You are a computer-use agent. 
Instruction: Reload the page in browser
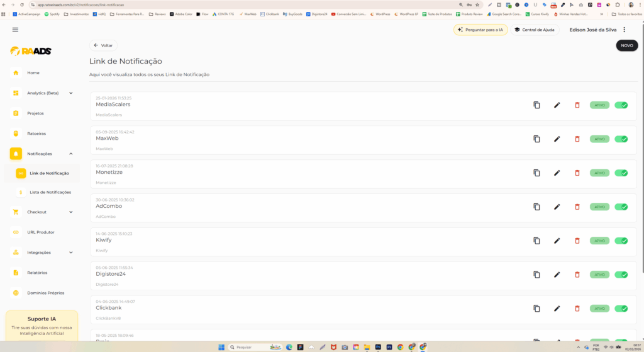pos(22,5)
